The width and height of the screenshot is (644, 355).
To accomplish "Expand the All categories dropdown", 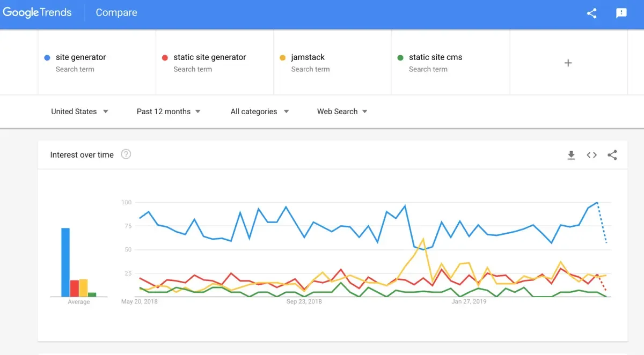I will click(260, 112).
